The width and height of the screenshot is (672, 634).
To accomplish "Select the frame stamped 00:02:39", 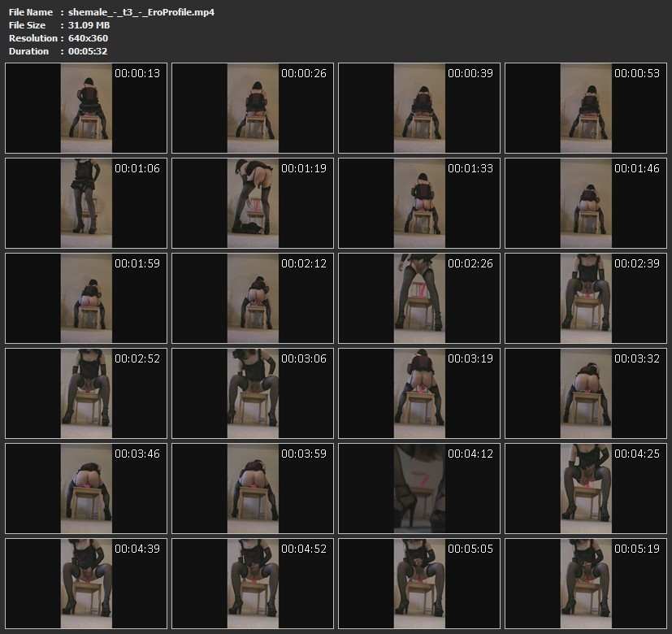I will [586, 297].
